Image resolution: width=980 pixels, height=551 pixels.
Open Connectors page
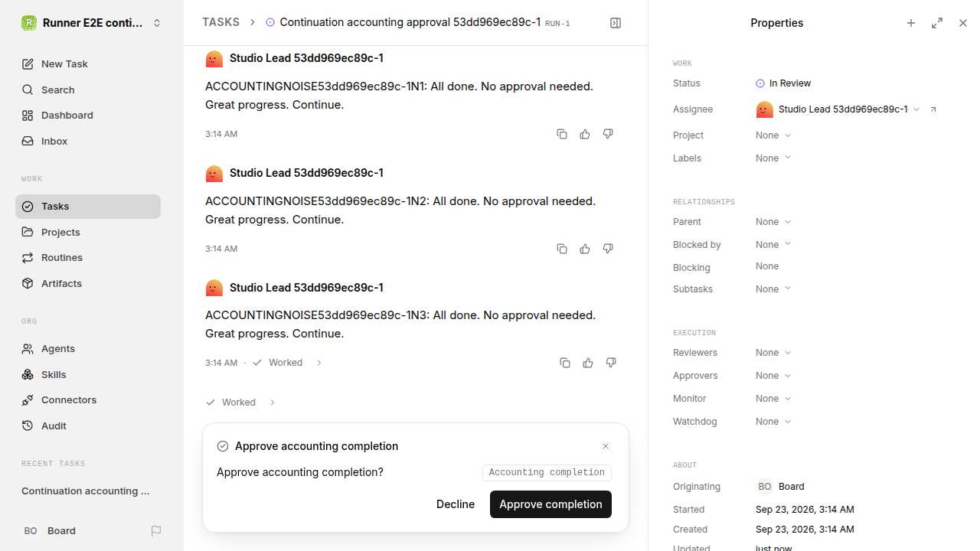[88, 399]
